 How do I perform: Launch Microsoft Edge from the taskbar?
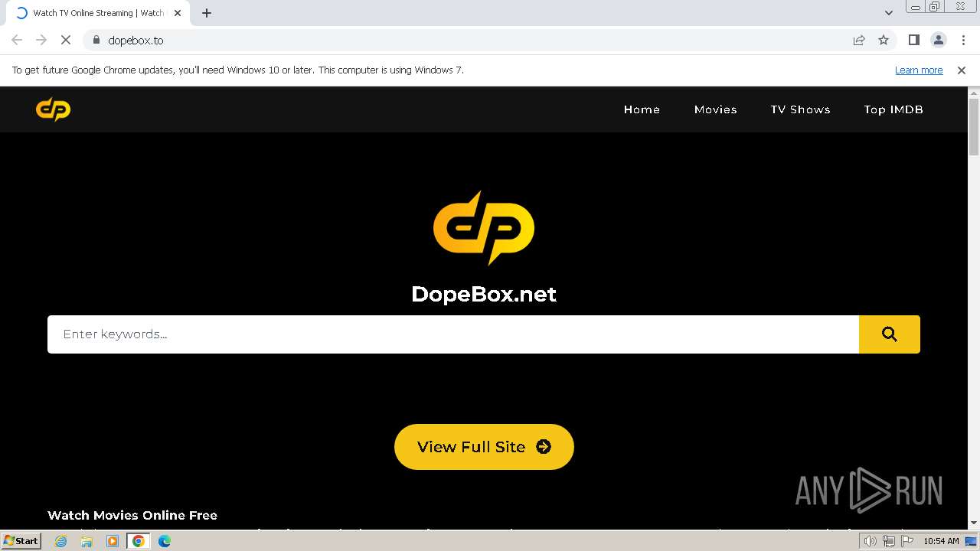[x=165, y=541]
